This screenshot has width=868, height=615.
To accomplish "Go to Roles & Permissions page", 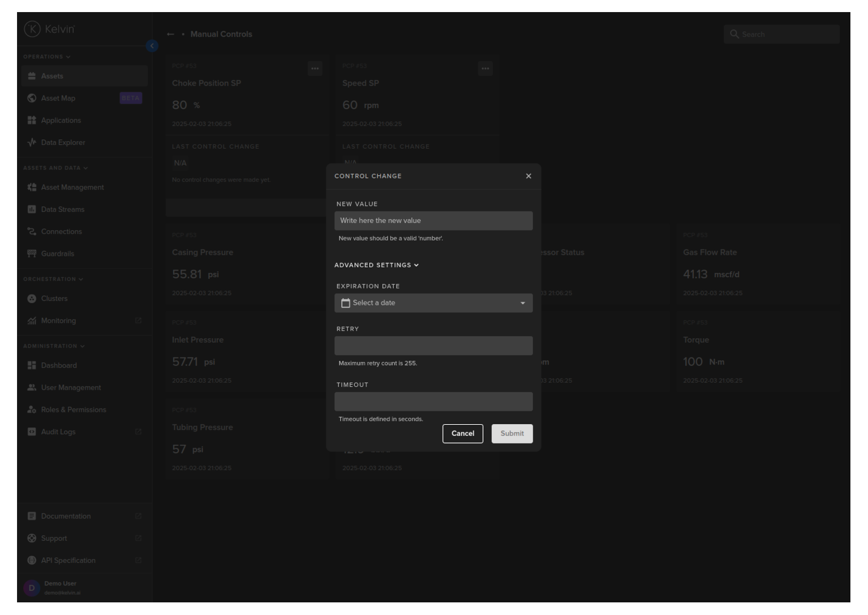I will coord(73,410).
